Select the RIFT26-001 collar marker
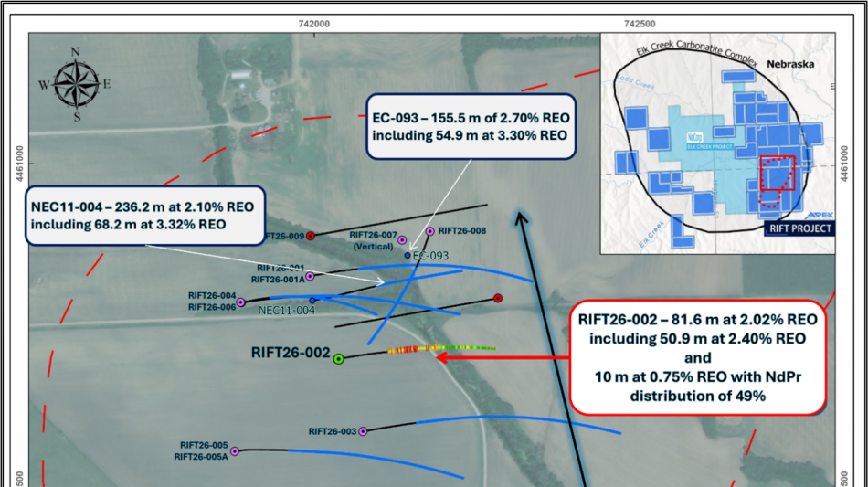The height and width of the screenshot is (487, 868). (x=310, y=276)
